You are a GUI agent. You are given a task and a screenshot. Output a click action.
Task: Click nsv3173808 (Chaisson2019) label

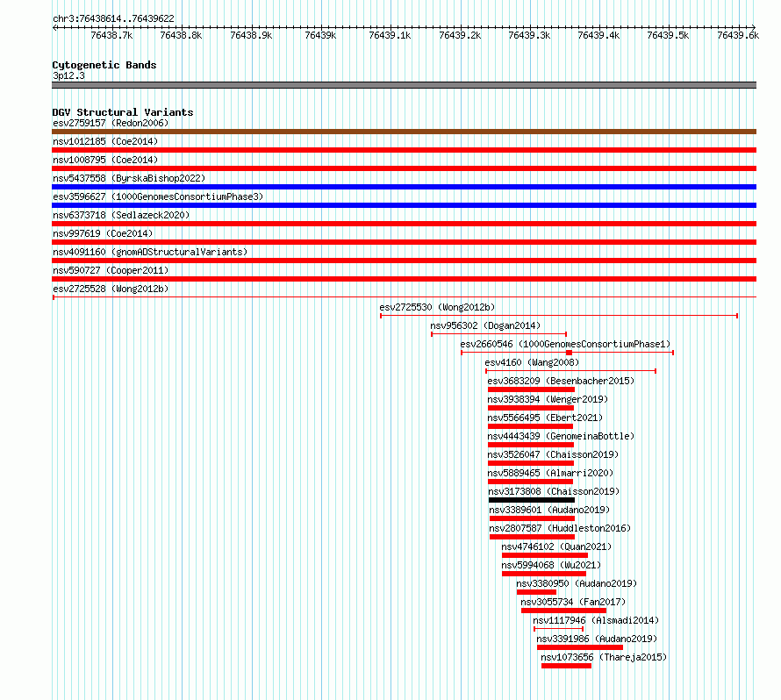click(554, 491)
